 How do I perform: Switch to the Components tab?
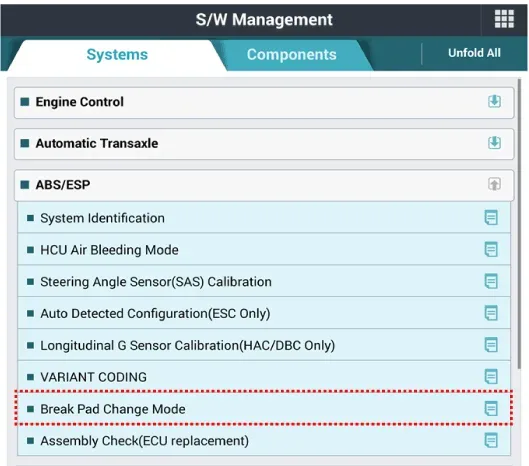291,55
